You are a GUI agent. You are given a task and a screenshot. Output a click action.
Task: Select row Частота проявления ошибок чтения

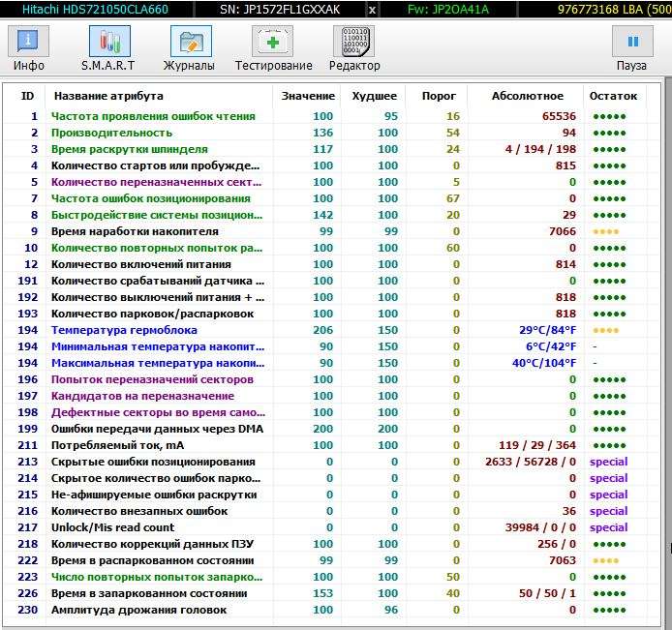[x=330, y=116]
